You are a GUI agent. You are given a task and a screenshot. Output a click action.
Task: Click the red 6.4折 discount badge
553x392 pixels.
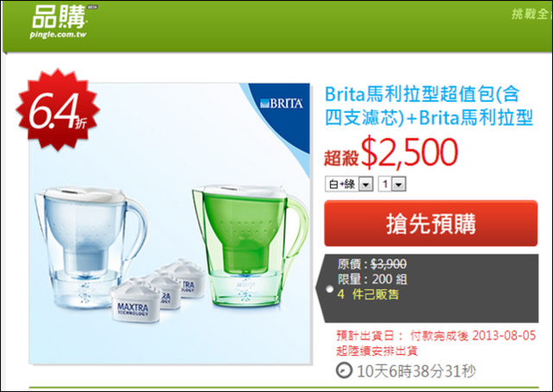pos(58,110)
